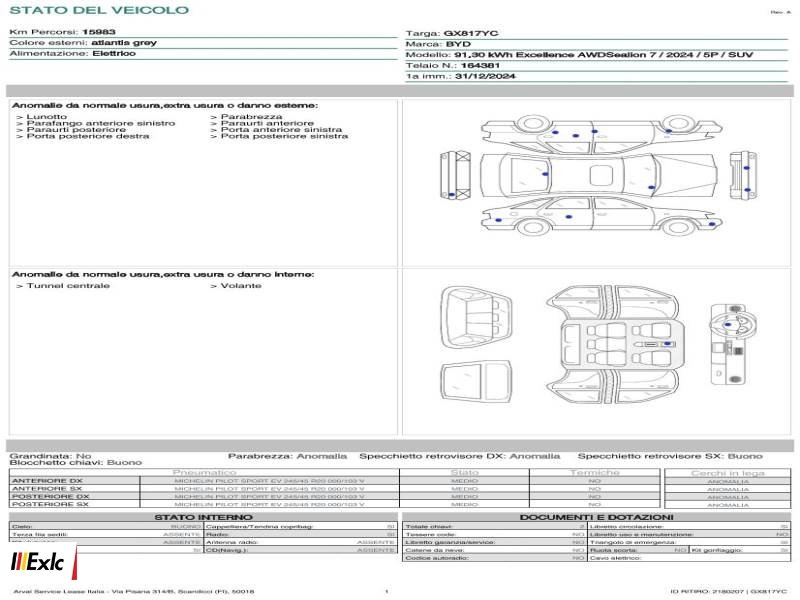
Task: Click the blue damage dot on the steering wheel
Action: click(x=728, y=324)
